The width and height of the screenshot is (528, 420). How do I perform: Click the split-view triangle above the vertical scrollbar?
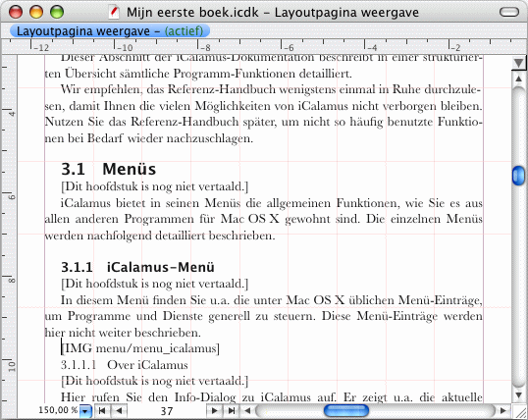tap(518, 63)
